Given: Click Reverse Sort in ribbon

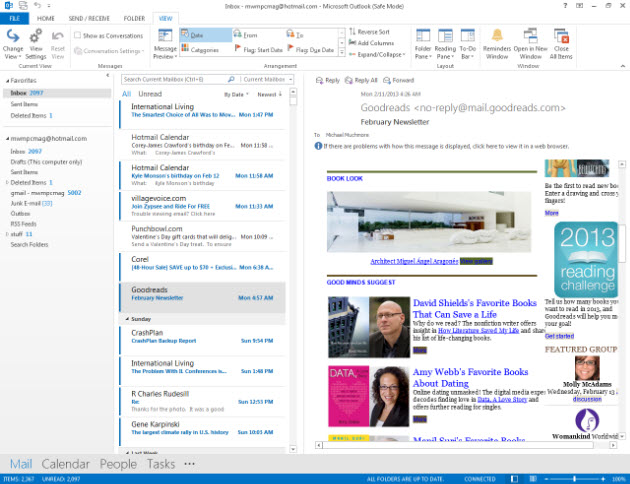Looking at the screenshot, I should point(369,32).
